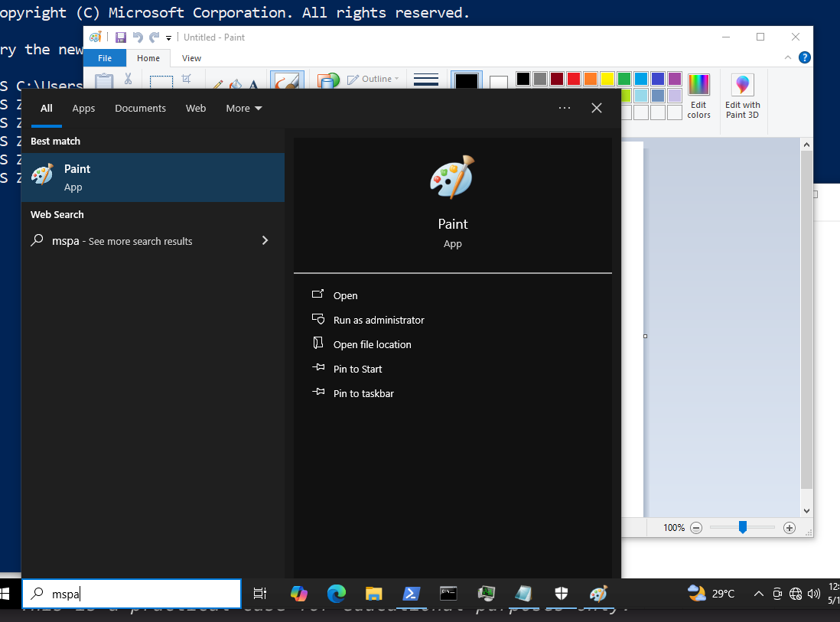Click the Cut scissors icon in Paint
The width and height of the screenshot is (840, 622).
[128, 79]
